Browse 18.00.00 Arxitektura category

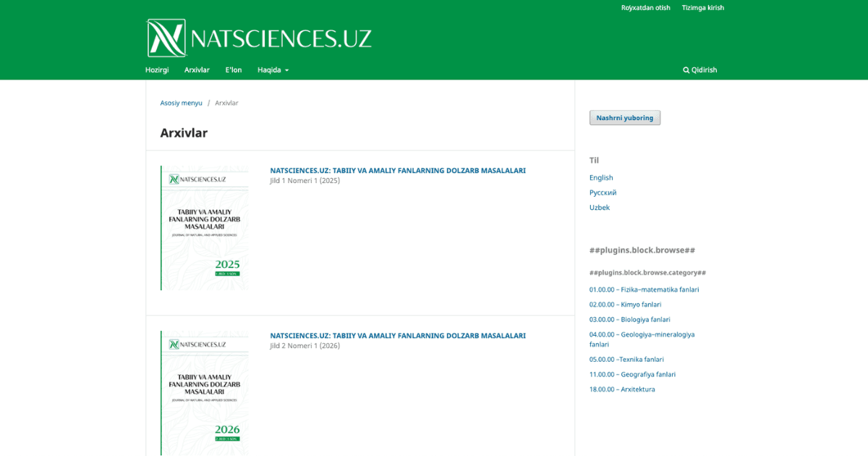[x=622, y=389]
